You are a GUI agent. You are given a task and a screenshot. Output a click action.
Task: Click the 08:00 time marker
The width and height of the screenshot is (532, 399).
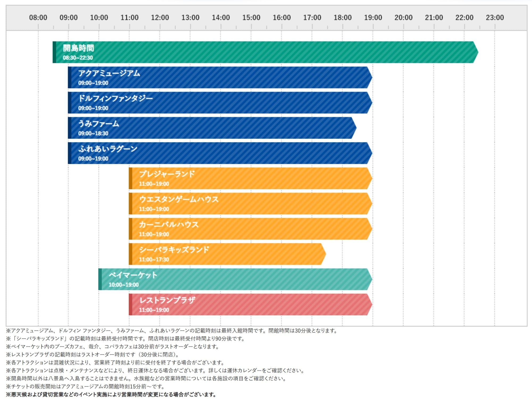(x=38, y=18)
